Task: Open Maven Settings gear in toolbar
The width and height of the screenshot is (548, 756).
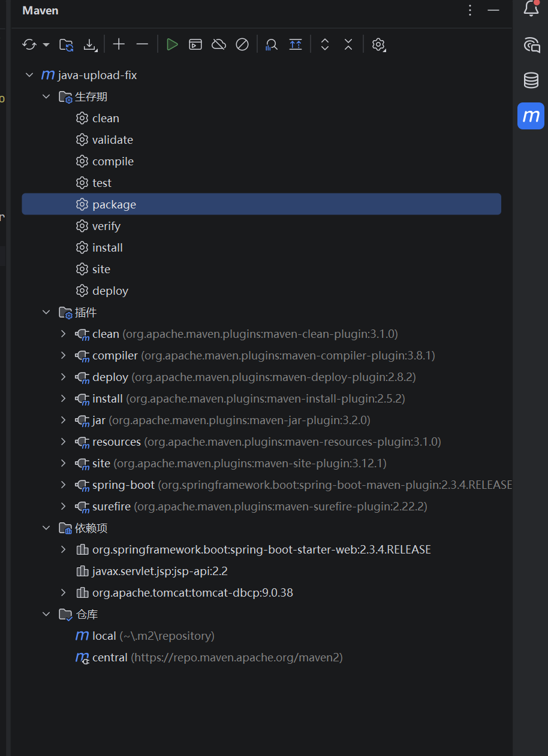Action: pos(378,44)
